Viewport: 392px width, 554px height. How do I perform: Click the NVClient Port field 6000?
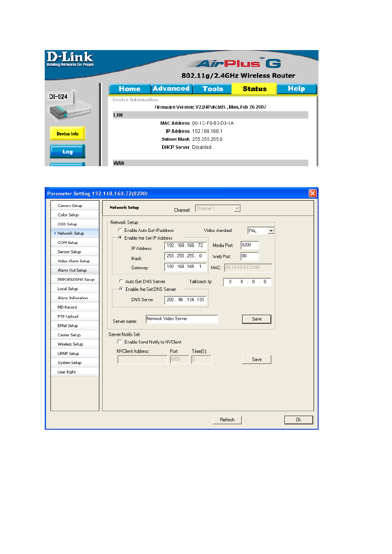tap(180, 359)
